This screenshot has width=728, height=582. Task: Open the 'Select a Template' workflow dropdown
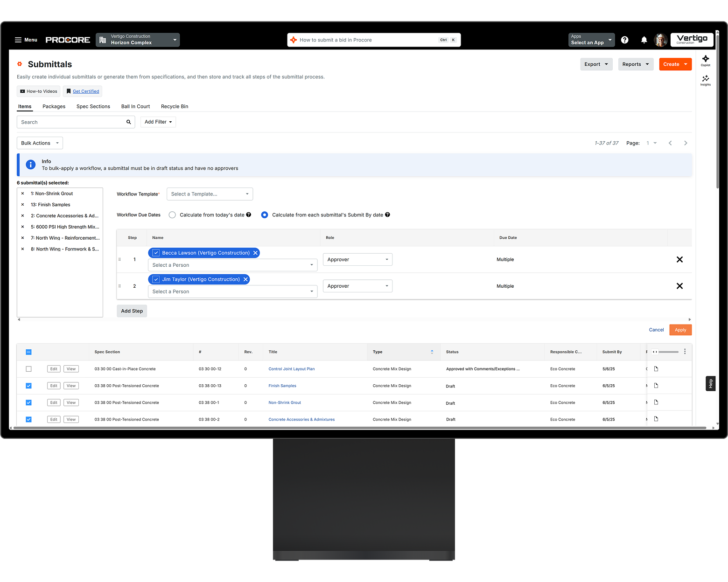click(210, 194)
